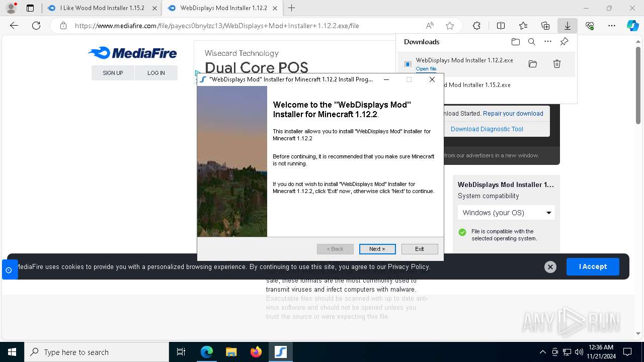The height and width of the screenshot is (362, 644).
Task: Close the I Like Wood tab
Action: (x=154, y=8)
